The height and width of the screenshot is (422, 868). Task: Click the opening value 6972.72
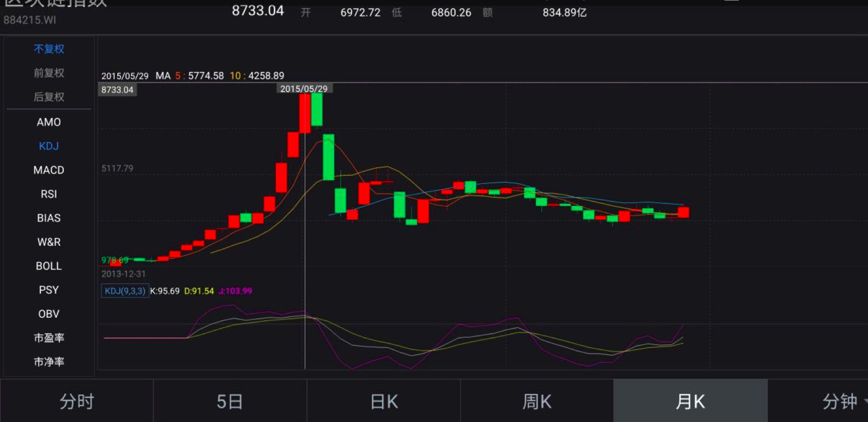[x=360, y=13]
